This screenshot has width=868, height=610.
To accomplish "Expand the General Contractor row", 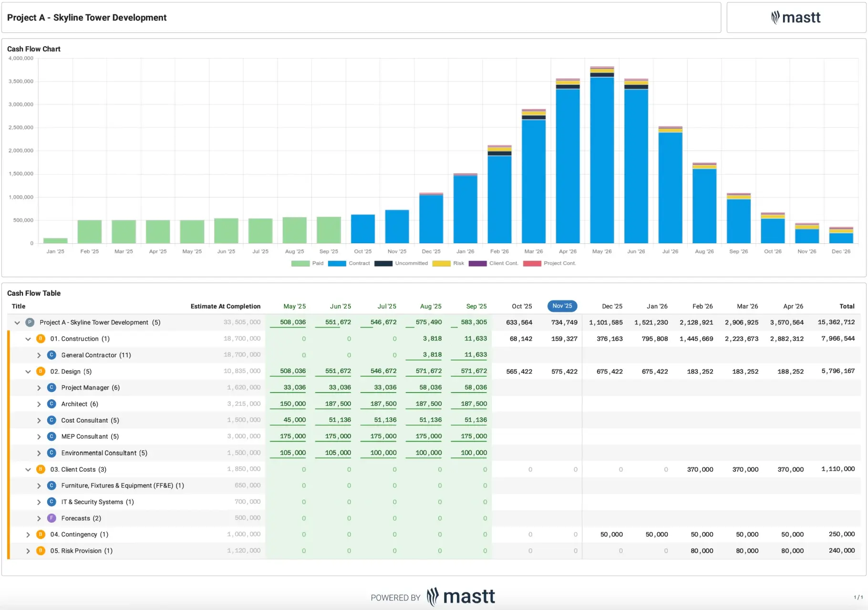I will click(39, 355).
